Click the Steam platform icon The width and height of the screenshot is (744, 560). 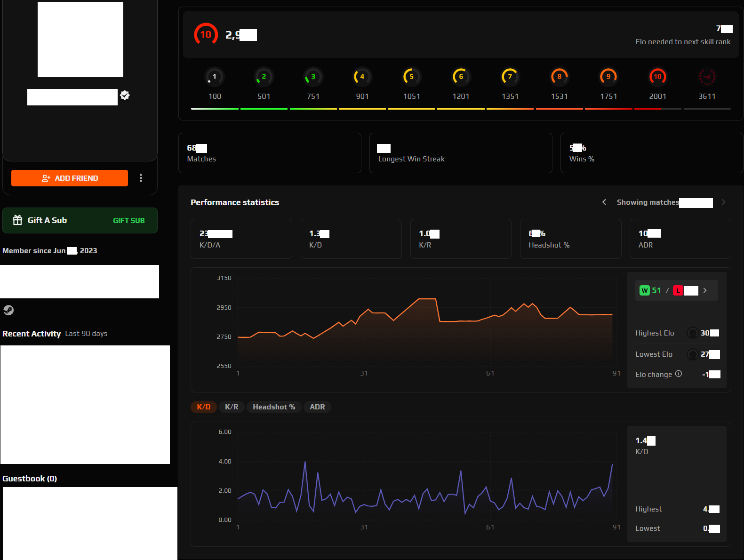(x=8, y=310)
